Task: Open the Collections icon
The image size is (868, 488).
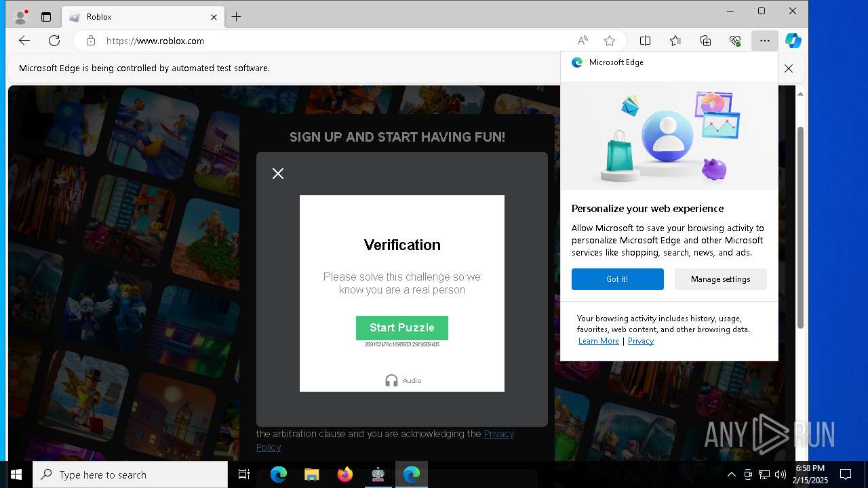Action: 705,41
